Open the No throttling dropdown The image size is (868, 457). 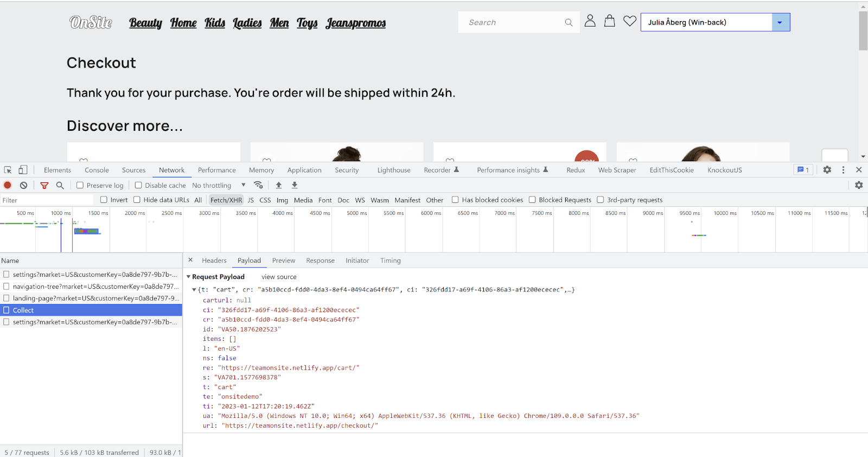pos(219,185)
